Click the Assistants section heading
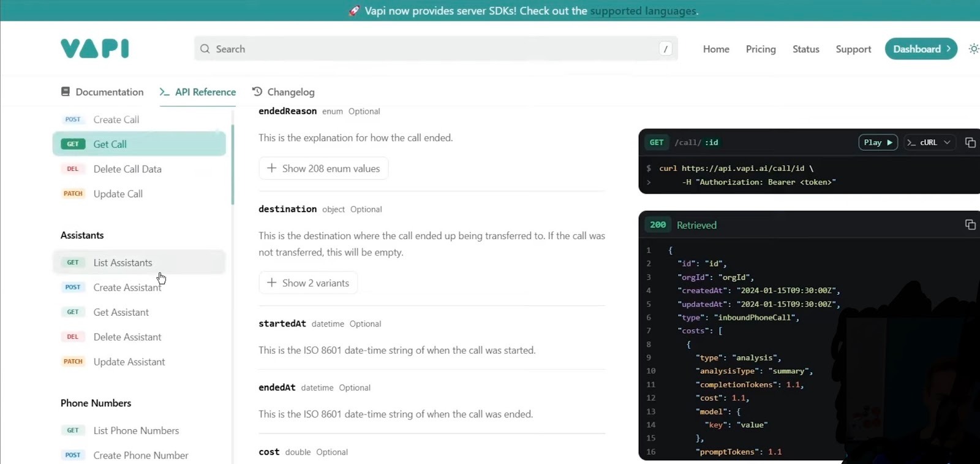This screenshot has width=980, height=464. [x=82, y=235]
